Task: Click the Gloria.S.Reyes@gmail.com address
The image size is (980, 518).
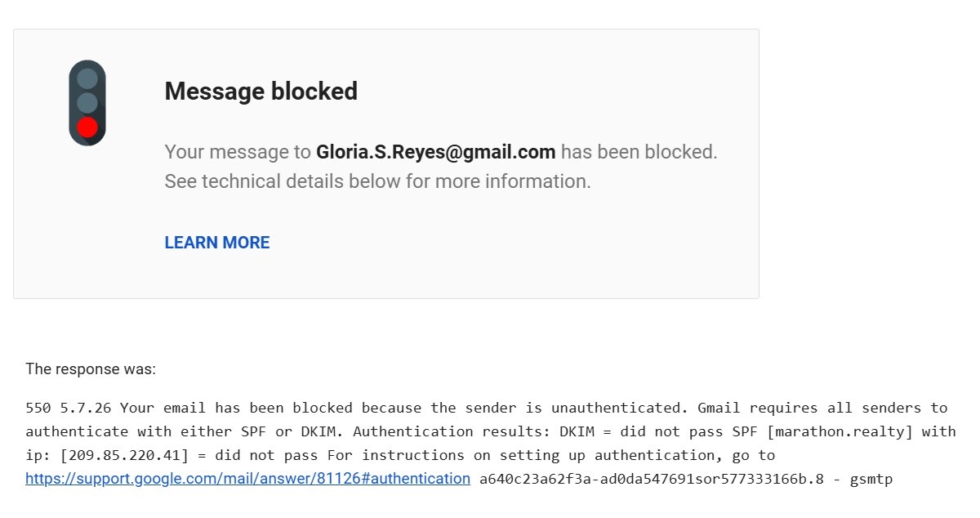Action: [x=436, y=152]
